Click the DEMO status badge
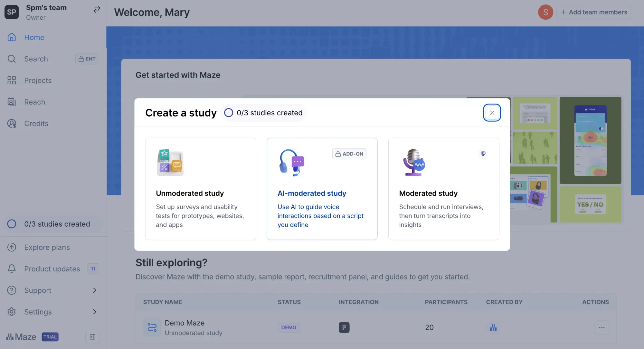The image size is (644, 349). 289,327
